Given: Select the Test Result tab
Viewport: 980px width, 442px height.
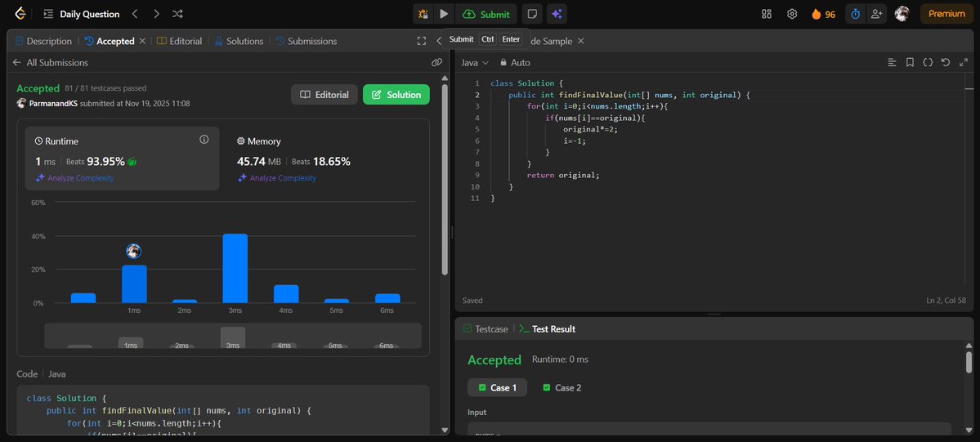Looking at the screenshot, I should (548, 328).
